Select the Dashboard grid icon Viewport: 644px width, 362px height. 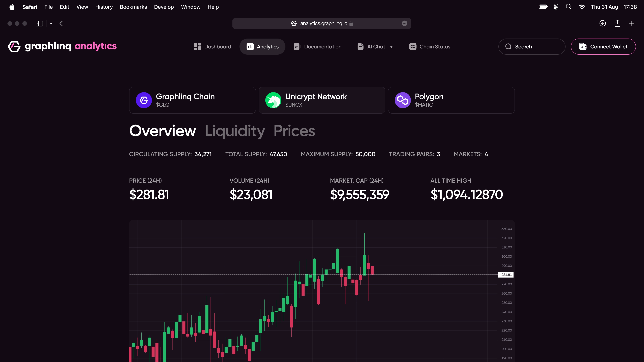tap(197, 46)
